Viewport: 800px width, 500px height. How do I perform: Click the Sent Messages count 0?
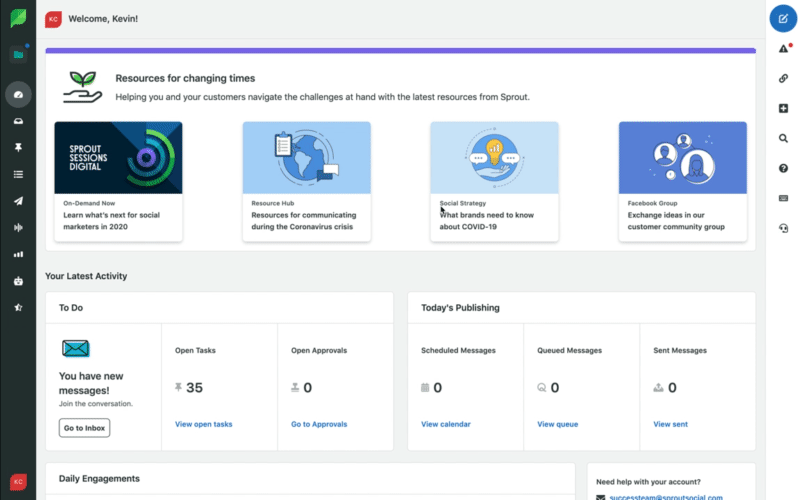(x=672, y=388)
